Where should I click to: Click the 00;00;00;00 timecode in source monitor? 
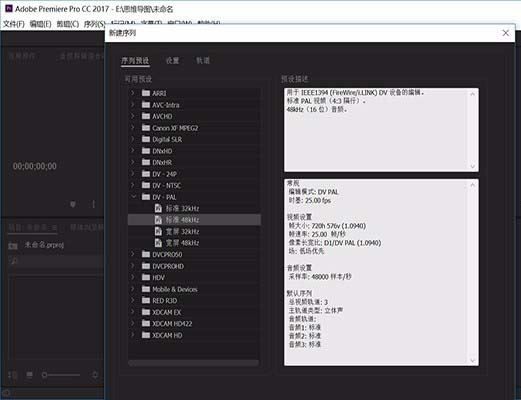click(x=35, y=166)
